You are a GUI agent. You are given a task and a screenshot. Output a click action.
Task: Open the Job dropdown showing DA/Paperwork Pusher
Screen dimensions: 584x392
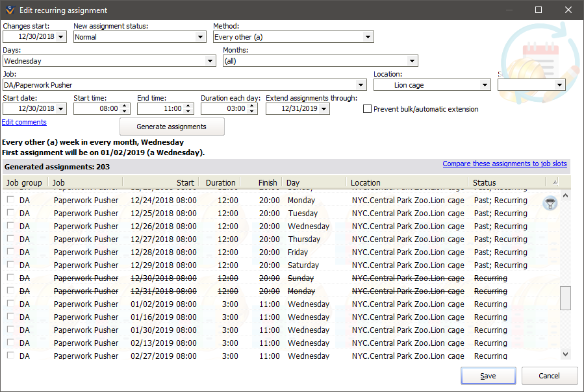pos(361,84)
